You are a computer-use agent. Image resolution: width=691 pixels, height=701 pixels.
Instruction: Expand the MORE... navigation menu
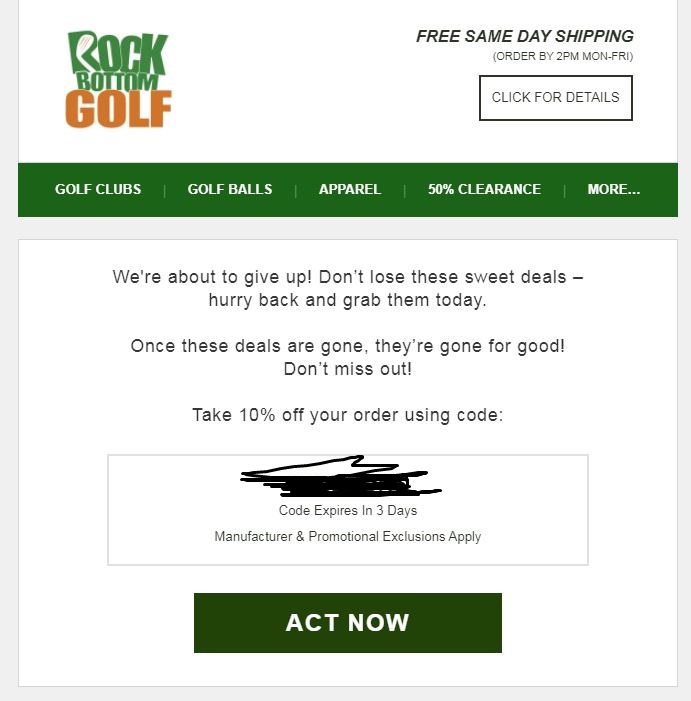point(614,189)
